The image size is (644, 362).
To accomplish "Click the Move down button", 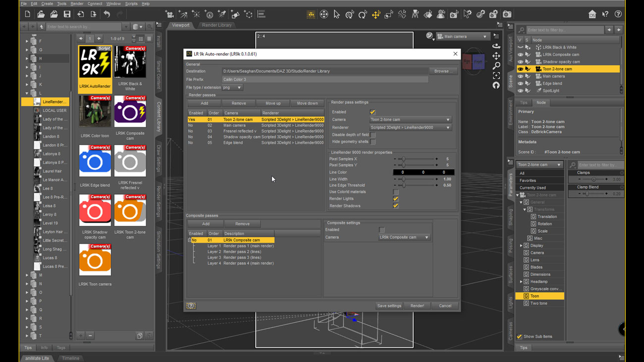I will point(307,103).
